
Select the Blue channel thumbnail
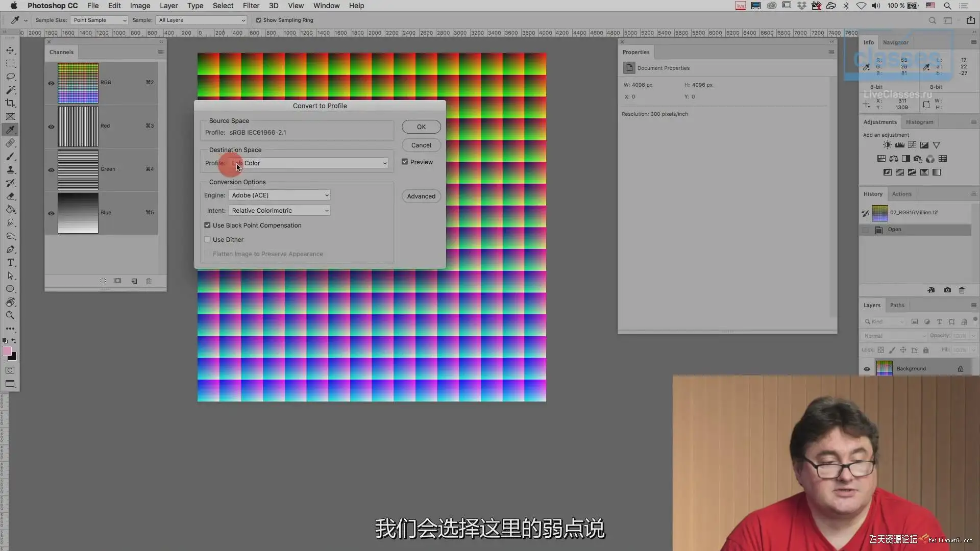click(78, 213)
